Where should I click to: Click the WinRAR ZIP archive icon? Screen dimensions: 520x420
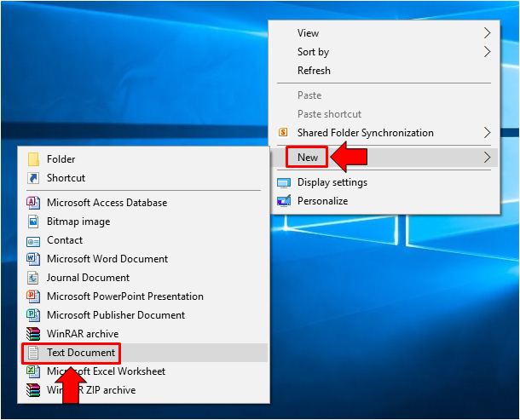[33, 390]
